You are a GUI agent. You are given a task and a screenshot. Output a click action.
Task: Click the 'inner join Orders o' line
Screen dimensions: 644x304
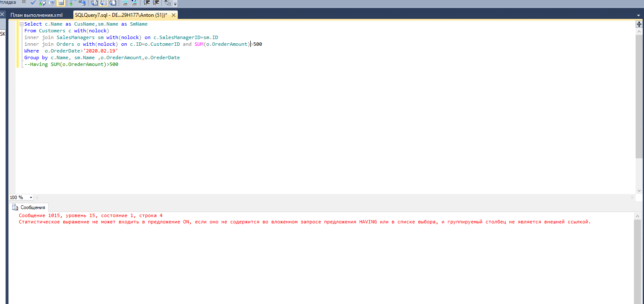click(143, 44)
